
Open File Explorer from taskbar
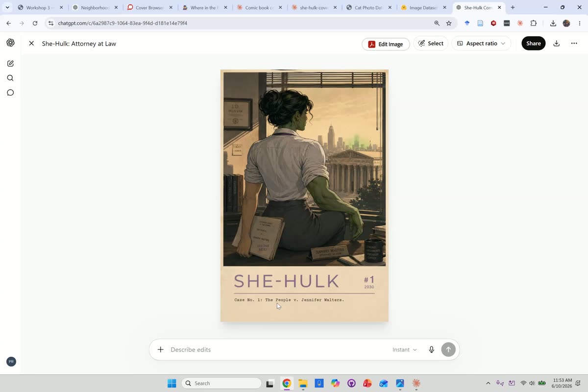(x=303, y=383)
